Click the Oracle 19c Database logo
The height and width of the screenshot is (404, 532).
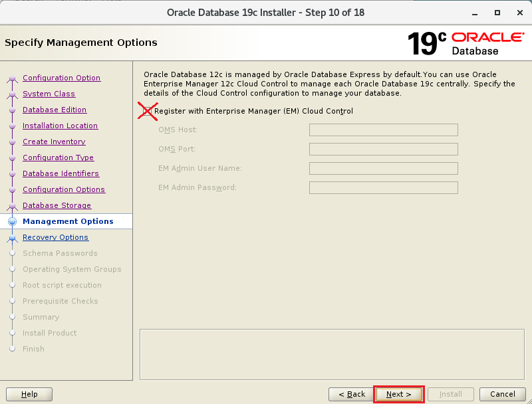tap(466, 43)
